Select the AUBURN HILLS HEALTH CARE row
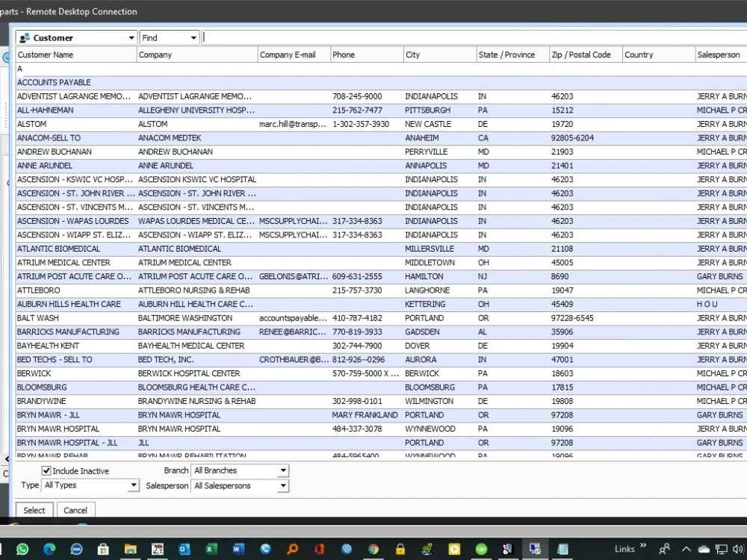The width and height of the screenshot is (747, 560). coord(381,304)
